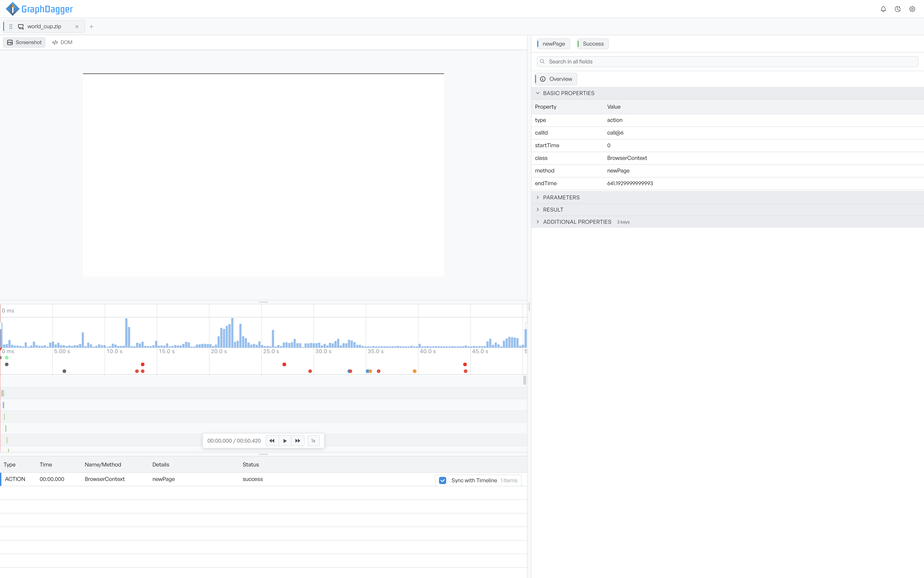Image resolution: width=924 pixels, height=578 pixels.
Task: Change the 1x playback speed
Action: point(314,441)
